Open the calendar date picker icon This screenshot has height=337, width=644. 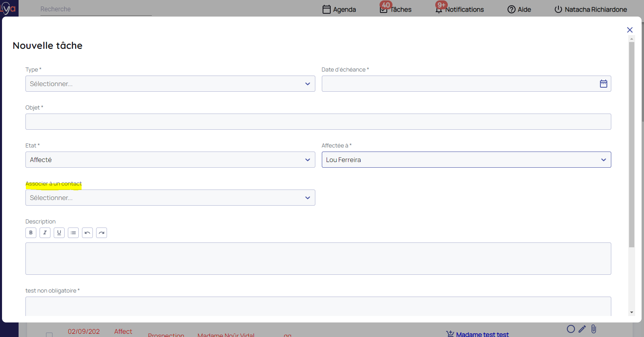pos(603,84)
